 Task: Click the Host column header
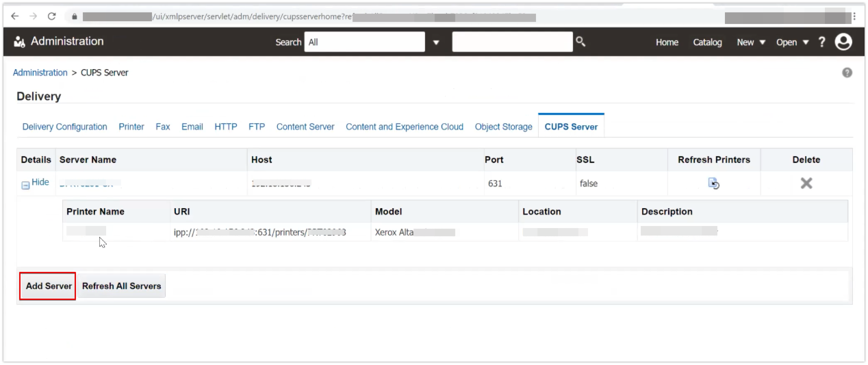point(261,160)
